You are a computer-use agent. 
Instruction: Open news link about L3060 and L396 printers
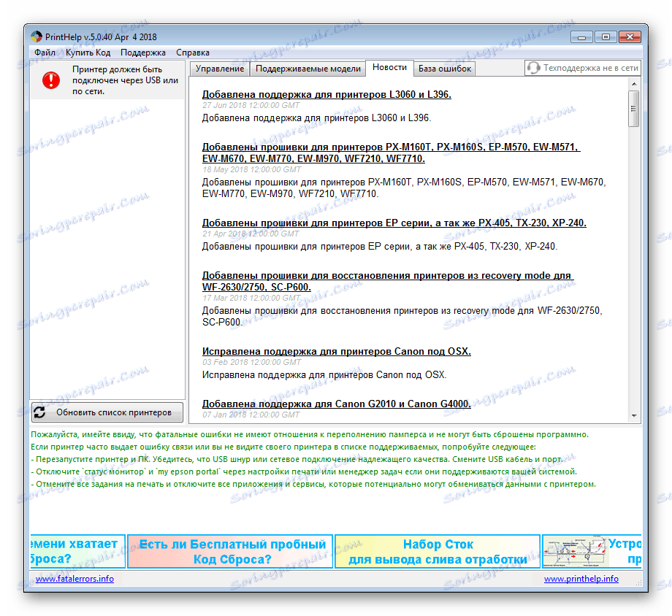[327, 94]
